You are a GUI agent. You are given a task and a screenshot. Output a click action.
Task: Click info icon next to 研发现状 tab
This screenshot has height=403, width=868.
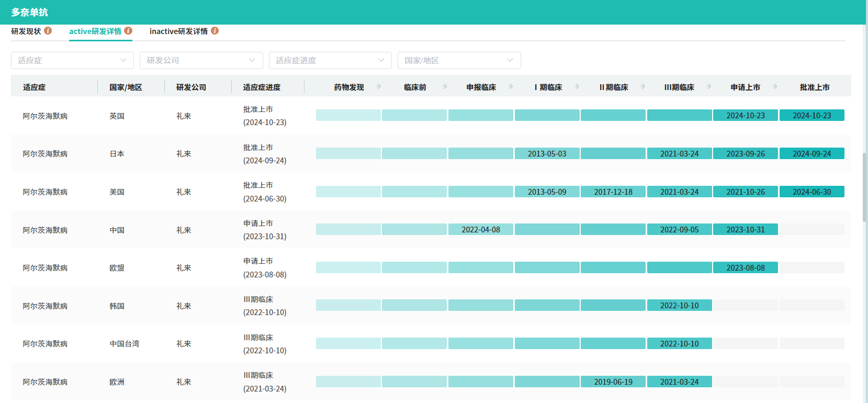pyautogui.click(x=48, y=31)
